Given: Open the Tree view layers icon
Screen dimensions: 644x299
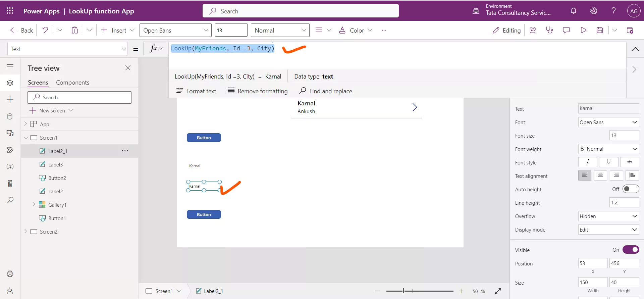Looking at the screenshot, I should click(x=10, y=83).
